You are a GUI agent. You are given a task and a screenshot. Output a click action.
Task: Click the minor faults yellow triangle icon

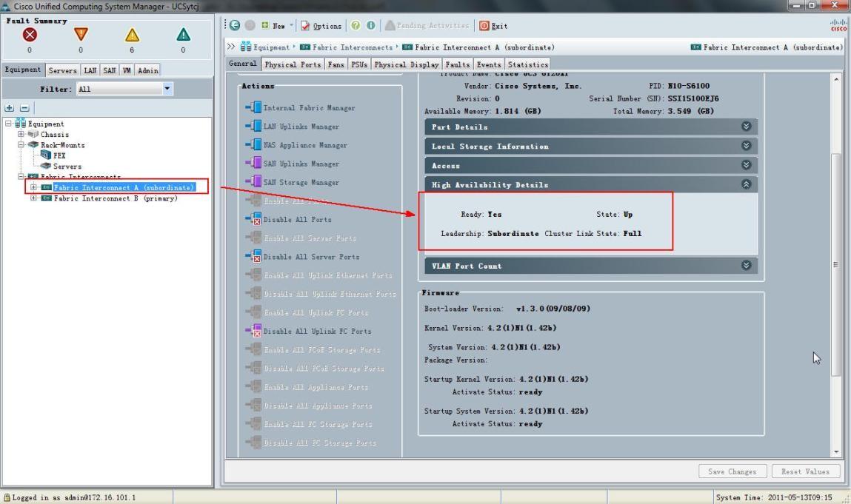(x=132, y=36)
